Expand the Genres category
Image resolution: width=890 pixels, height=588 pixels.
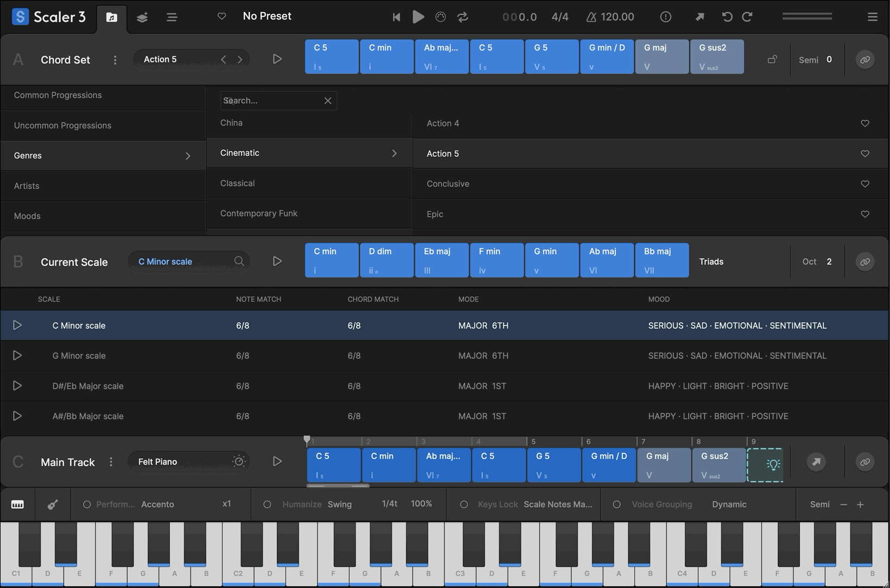click(x=103, y=156)
